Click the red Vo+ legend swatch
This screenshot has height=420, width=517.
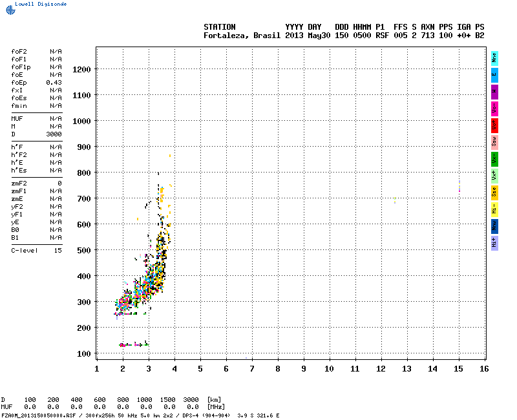494,125
